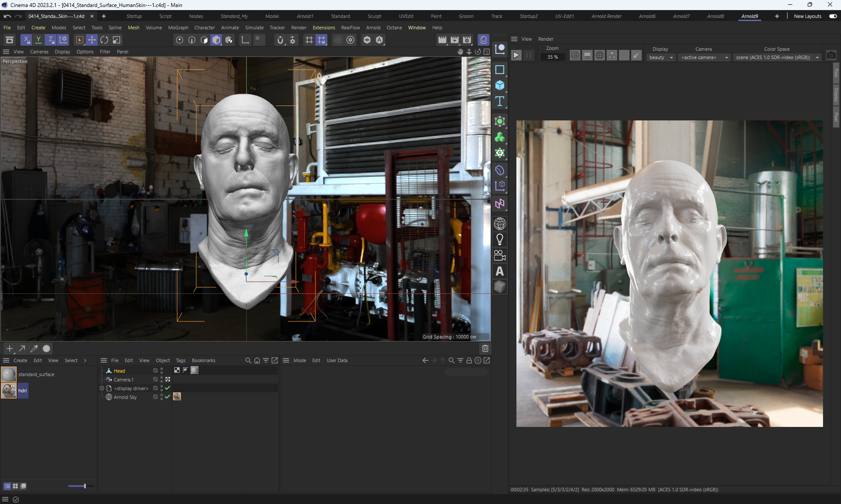Viewport: 841px width, 504px height.
Task: Toggle the New Layouts switch
Action: click(x=833, y=16)
